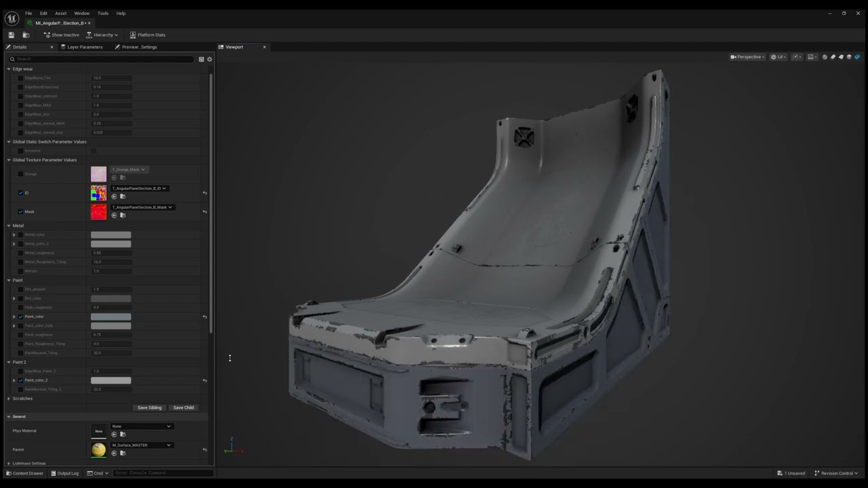
Task: Open the Output Log
Action: (64, 473)
